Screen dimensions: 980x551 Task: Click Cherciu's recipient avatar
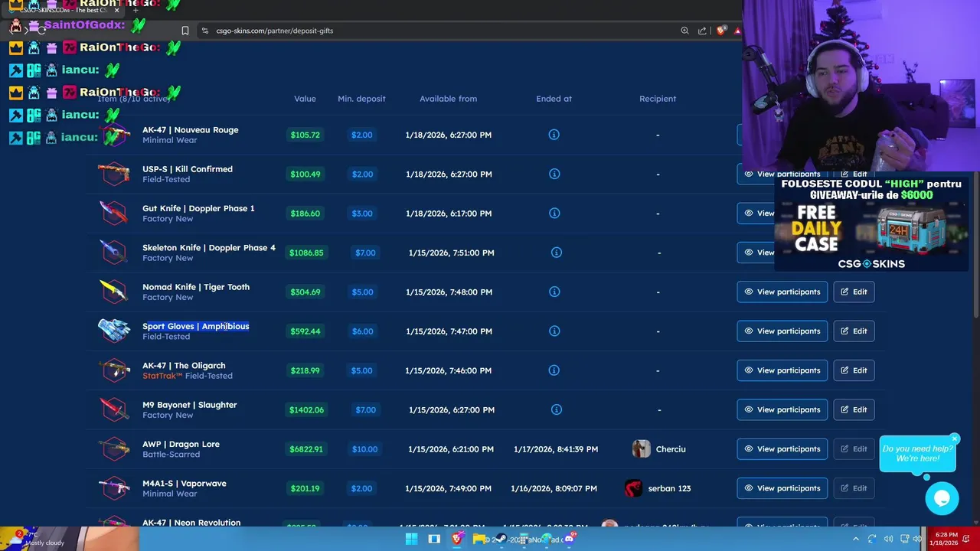pyautogui.click(x=642, y=449)
